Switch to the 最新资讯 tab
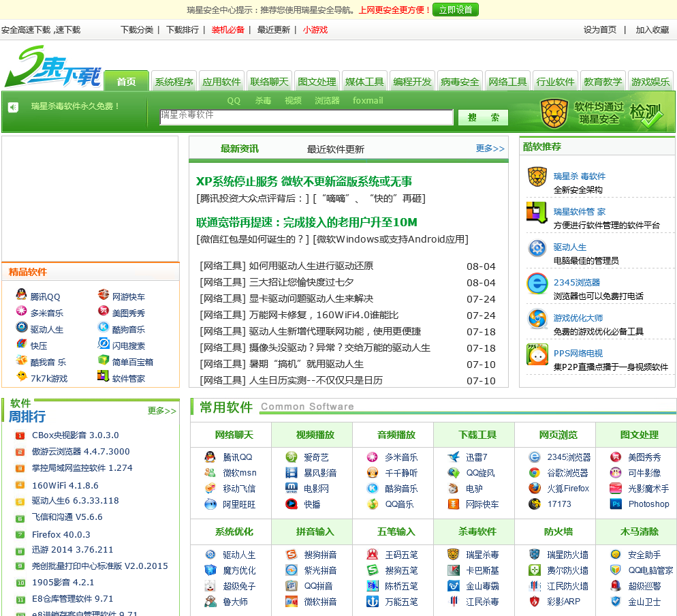Image resolution: width=677 pixels, height=616 pixels. point(240,149)
